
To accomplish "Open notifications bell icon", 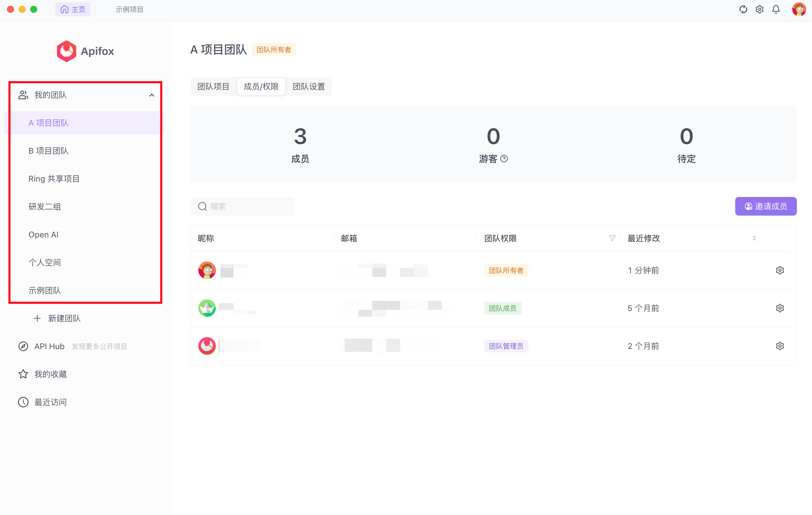I will pyautogui.click(x=776, y=9).
